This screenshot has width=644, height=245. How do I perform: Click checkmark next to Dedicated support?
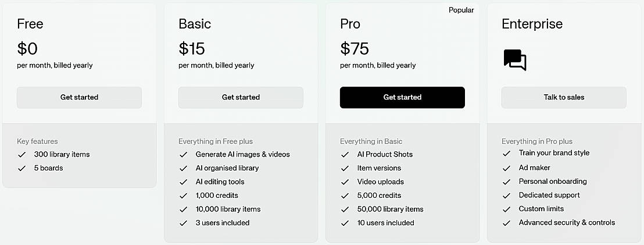coord(506,196)
